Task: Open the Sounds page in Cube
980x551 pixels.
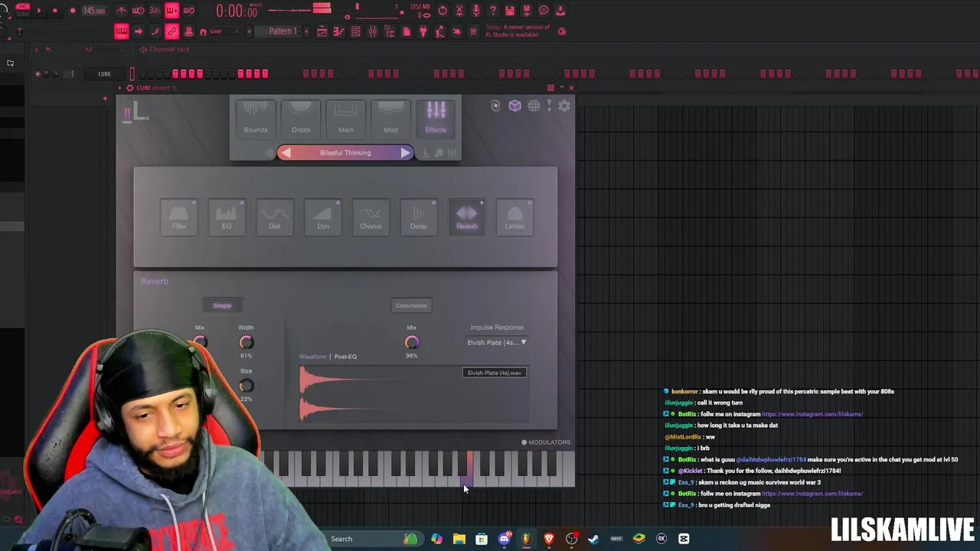Action: click(x=256, y=118)
